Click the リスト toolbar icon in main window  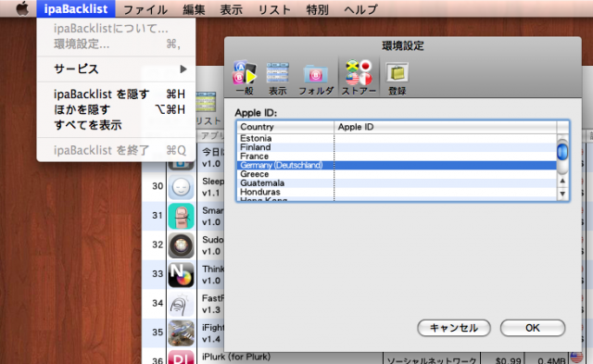point(207,107)
